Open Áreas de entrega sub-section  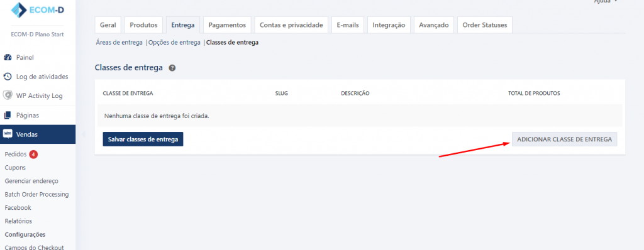119,42
